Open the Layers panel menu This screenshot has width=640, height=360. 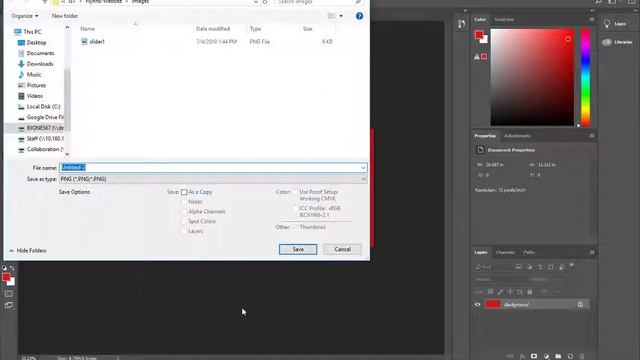592,252
